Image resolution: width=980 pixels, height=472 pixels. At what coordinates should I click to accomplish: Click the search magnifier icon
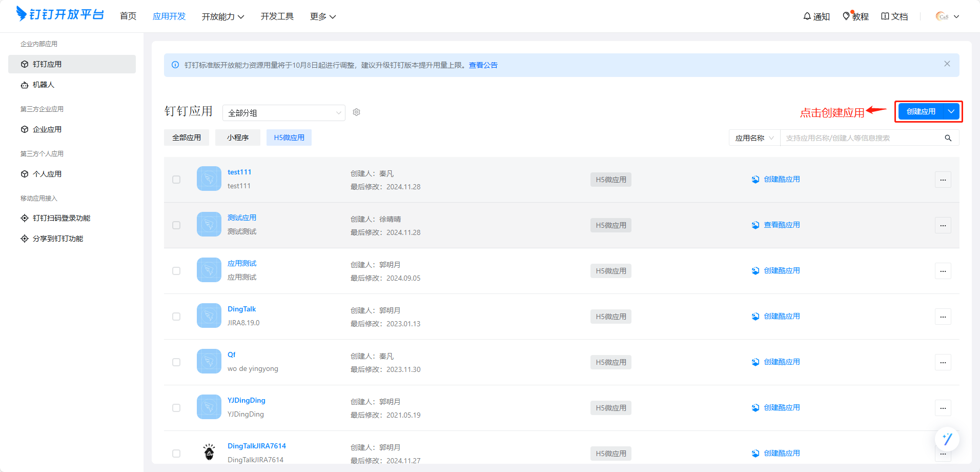tap(948, 138)
